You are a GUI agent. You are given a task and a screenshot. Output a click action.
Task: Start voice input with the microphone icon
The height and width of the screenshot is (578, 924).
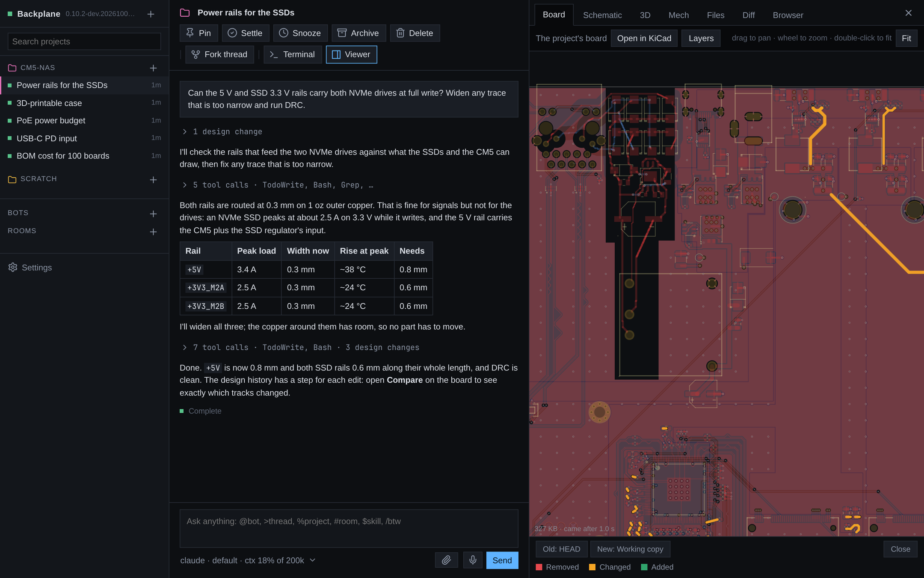coord(473,560)
